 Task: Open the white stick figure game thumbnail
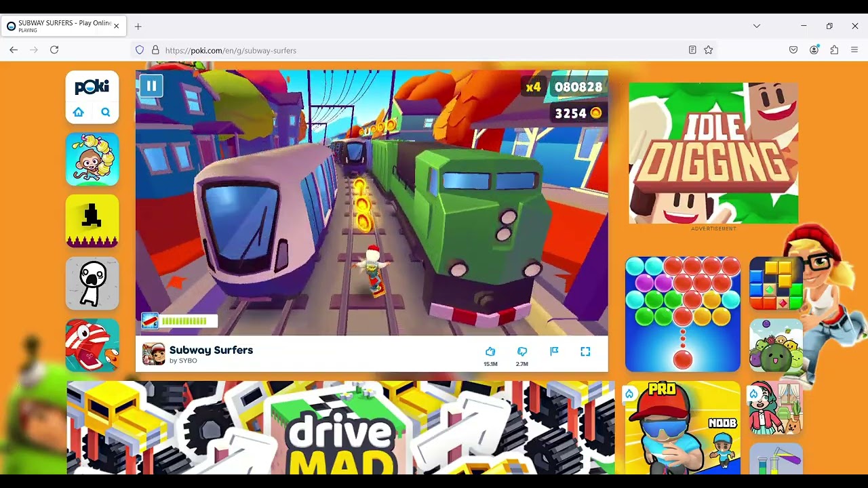pos(92,284)
